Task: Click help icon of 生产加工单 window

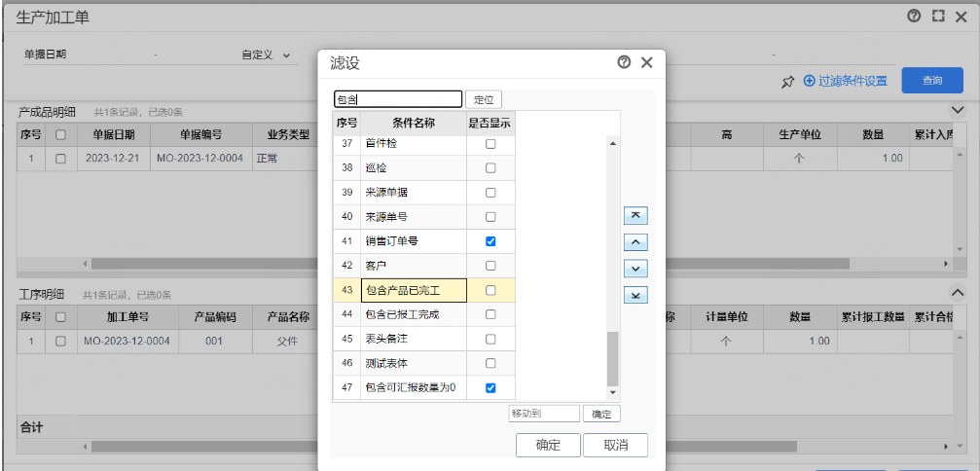Action: (x=914, y=17)
